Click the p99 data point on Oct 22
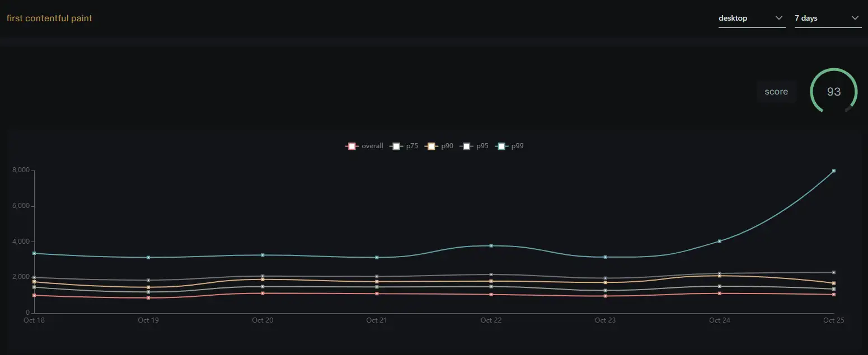Image resolution: width=868 pixels, height=355 pixels. tap(491, 245)
